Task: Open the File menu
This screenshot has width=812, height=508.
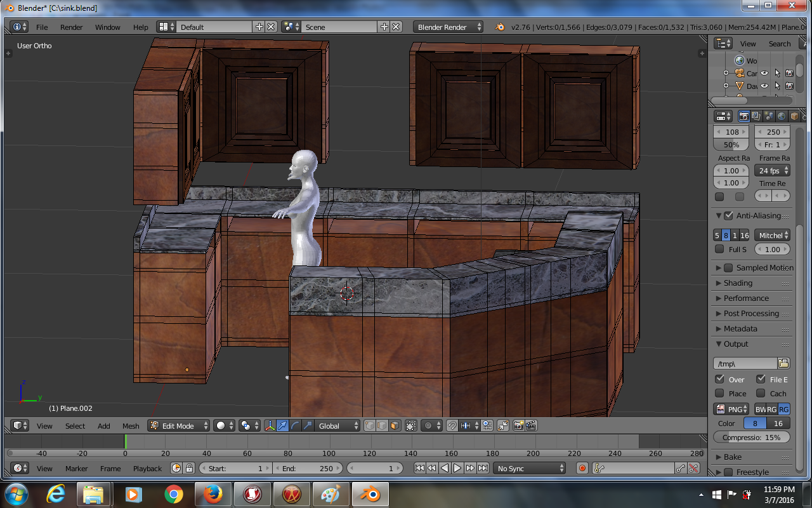Action: (42, 27)
